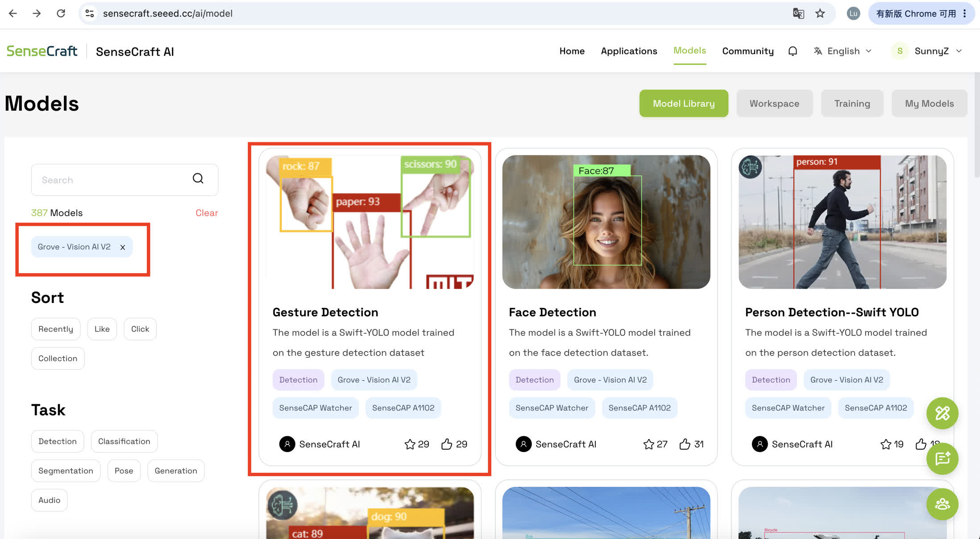980x539 pixels.
Task: Like the Gesture Detection model
Action: pos(447,444)
